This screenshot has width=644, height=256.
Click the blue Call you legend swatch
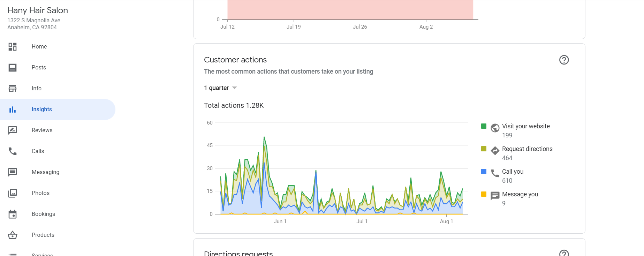point(484,172)
